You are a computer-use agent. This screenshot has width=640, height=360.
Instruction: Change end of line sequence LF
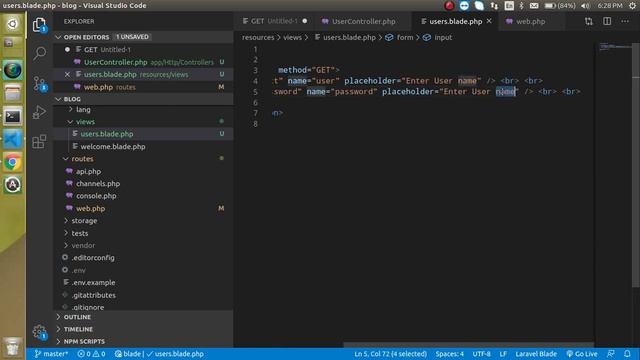click(503, 354)
